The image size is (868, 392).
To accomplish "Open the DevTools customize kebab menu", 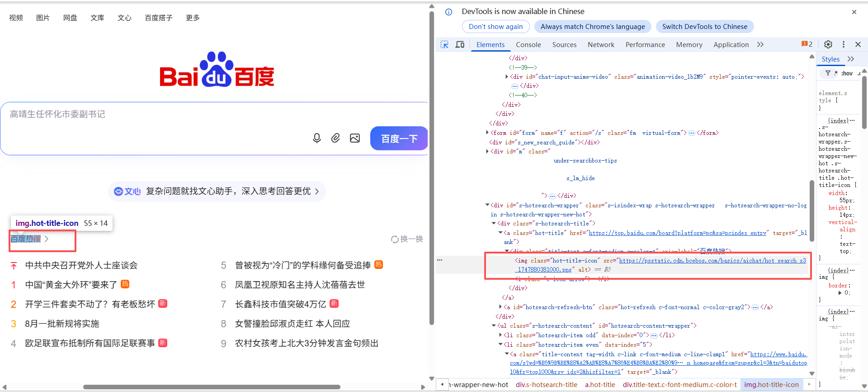I will 844,44.
